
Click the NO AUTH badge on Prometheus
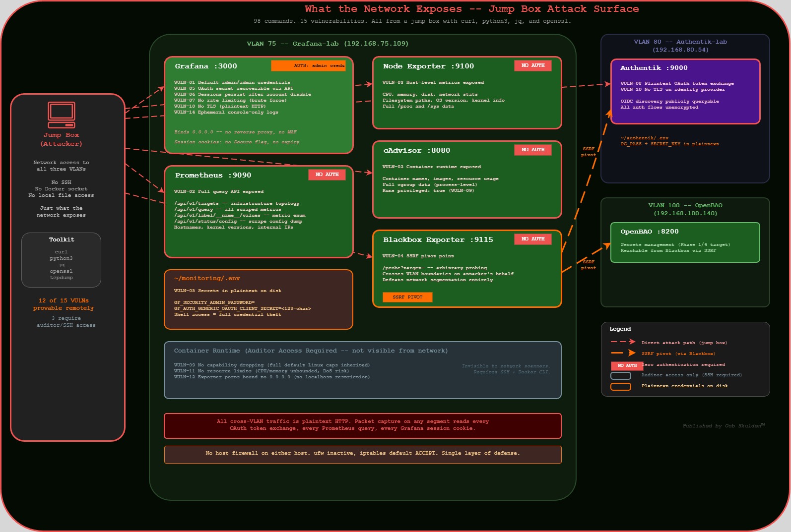327,175
